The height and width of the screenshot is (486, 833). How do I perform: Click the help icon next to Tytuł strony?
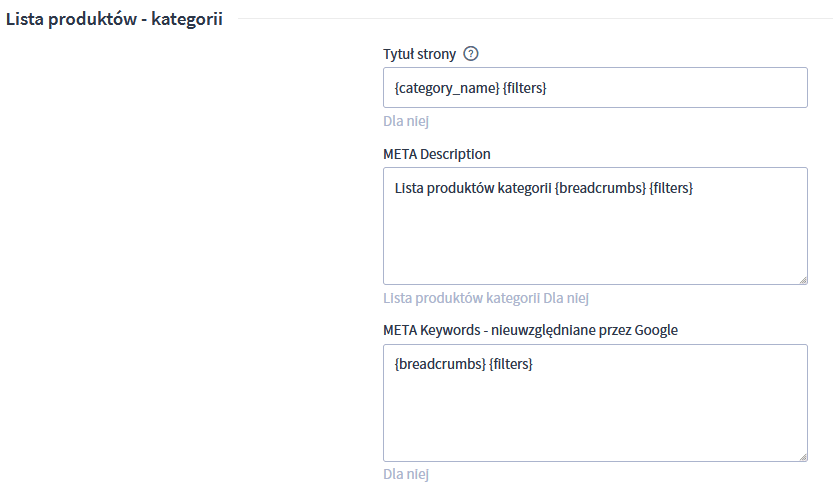point(471,54)
